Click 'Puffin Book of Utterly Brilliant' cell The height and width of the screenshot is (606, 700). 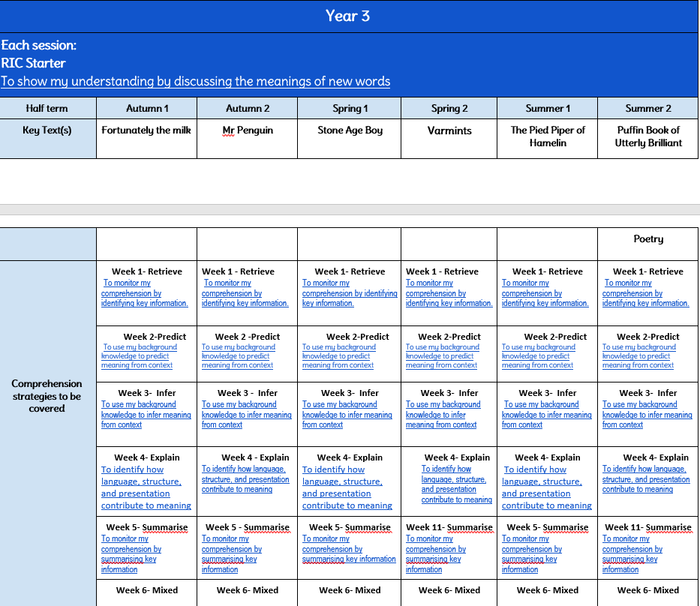click(648, 136)
